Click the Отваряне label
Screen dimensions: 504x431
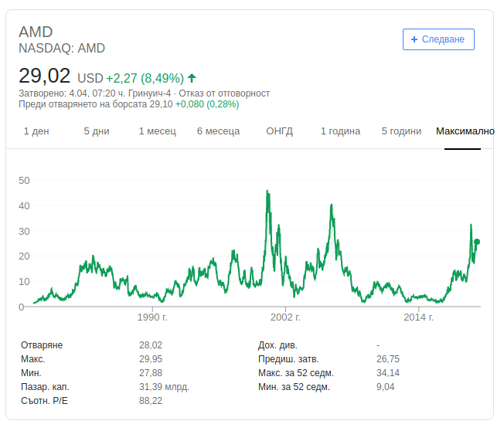point(42,345)
